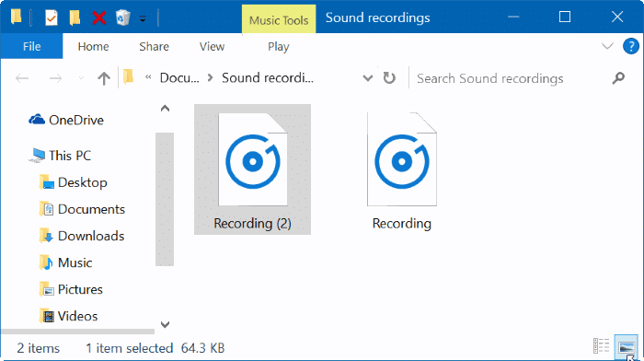Expand the ribbon with the chevron

click(x=607, y=46)
